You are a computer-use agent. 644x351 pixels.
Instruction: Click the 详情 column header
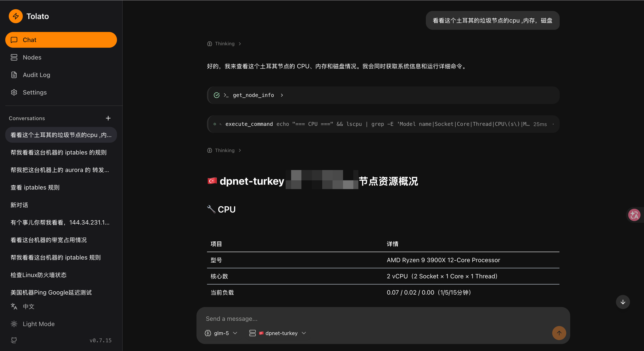(393, 244)
